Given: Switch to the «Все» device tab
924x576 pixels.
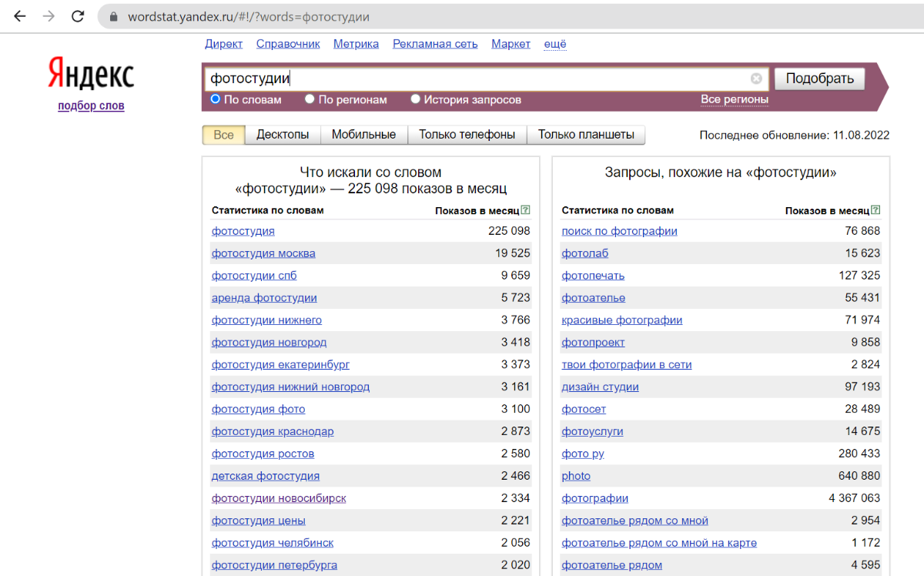Looking at the screenshot, I should [x=223, y=135].
